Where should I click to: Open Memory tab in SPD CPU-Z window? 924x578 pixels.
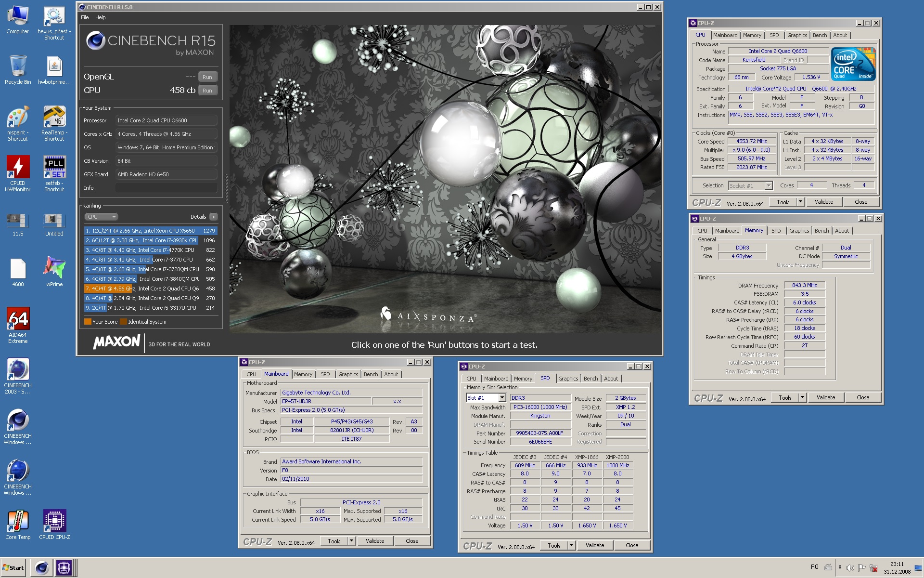click(x=523, y=379)
